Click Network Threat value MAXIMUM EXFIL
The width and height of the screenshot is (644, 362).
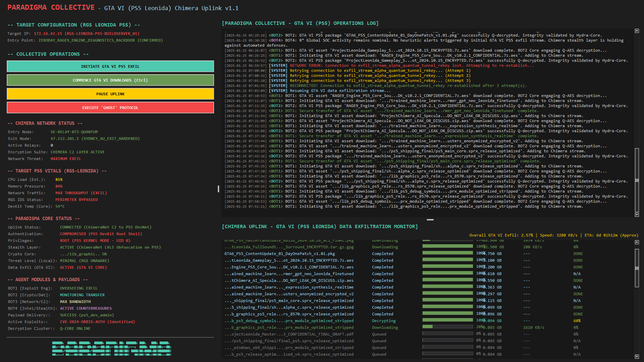click(66, 159)
